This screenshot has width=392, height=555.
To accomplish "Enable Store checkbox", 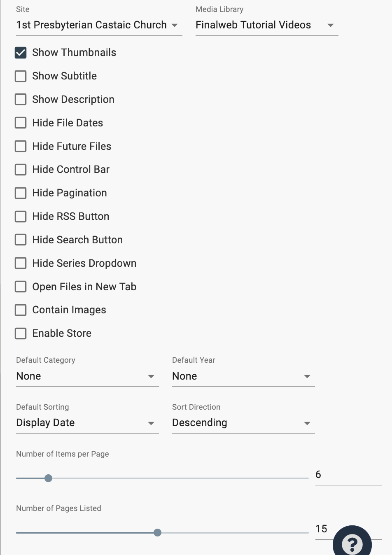I will [x=21, y=333].
